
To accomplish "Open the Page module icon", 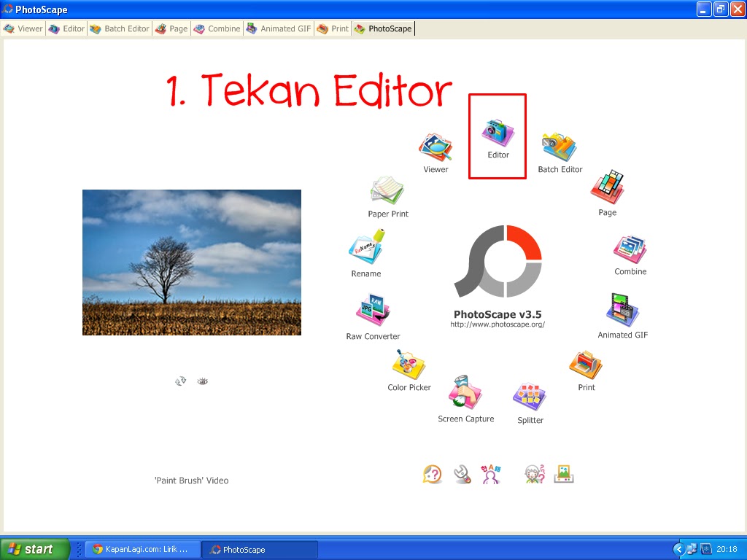I will [x=607, y=187].
